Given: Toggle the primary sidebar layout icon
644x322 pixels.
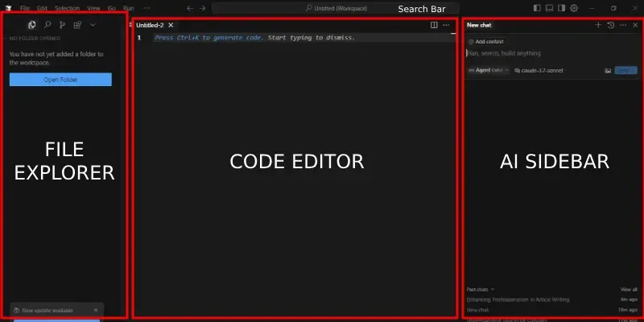Looking at the screenshot, I should coord(537,7).
